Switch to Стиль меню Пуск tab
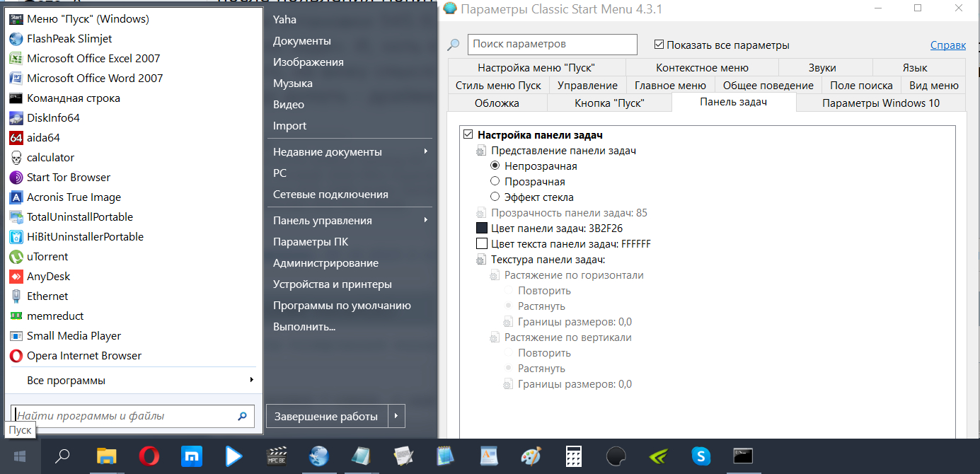980x474 pixels. pos(498,86)
